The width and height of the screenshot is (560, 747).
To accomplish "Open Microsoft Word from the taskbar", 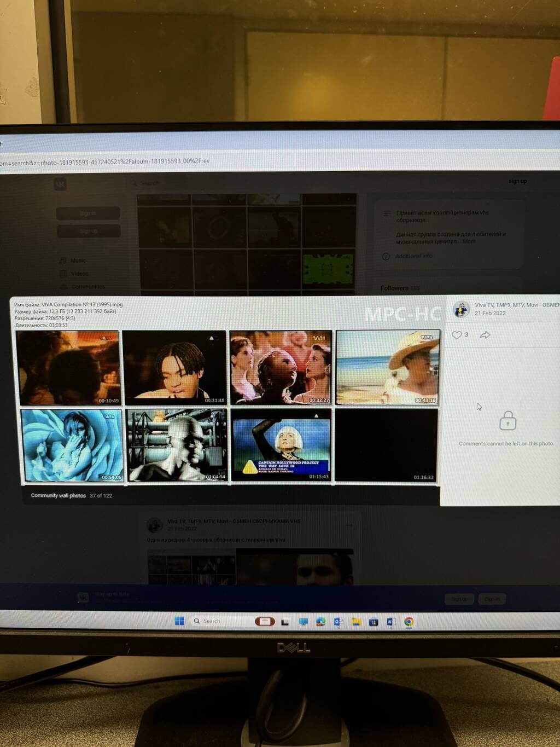I will 391,622.
